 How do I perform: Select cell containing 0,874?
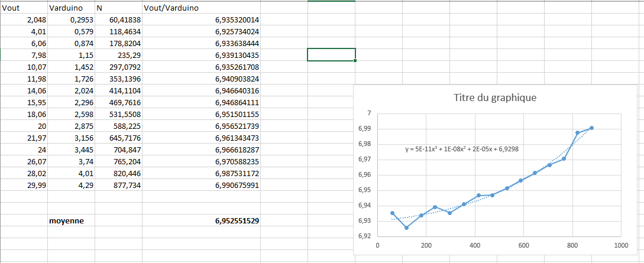(71, 43)
